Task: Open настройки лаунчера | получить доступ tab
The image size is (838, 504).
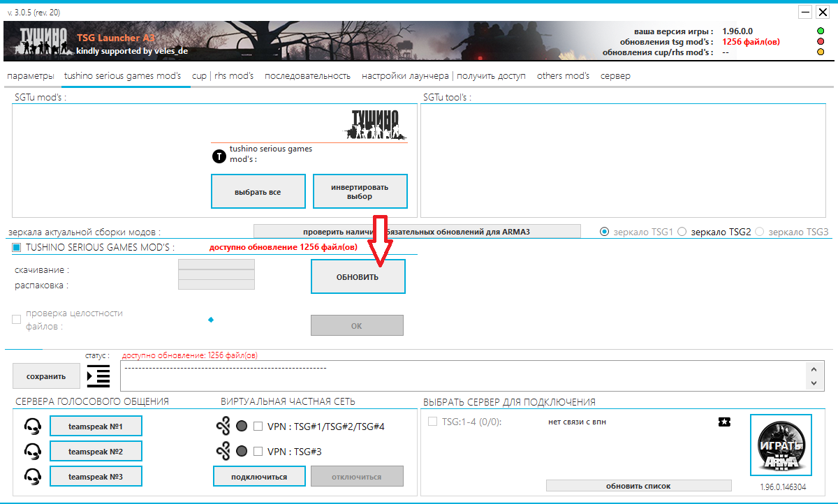Action: 443,75
